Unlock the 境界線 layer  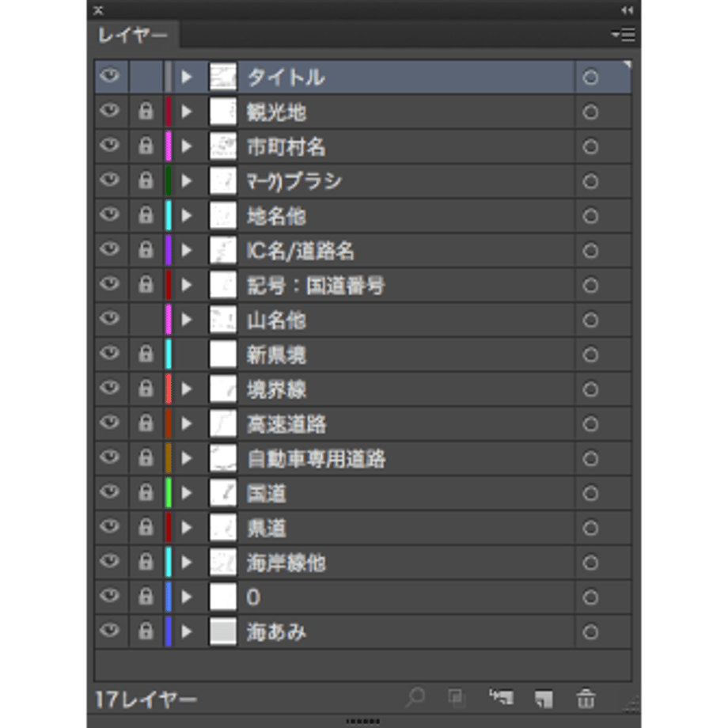click(x=146, y=389)
